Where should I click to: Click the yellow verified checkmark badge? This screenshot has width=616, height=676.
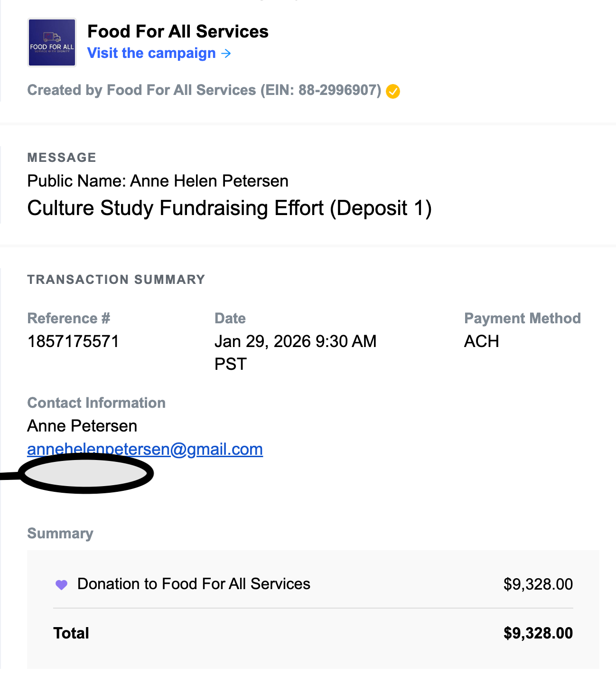pos(393,91)
